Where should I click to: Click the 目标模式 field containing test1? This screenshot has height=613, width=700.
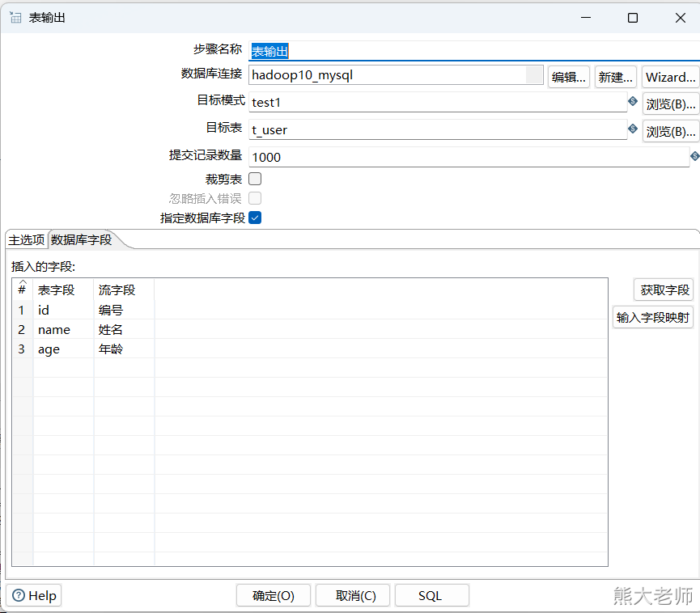click(438, 102)
